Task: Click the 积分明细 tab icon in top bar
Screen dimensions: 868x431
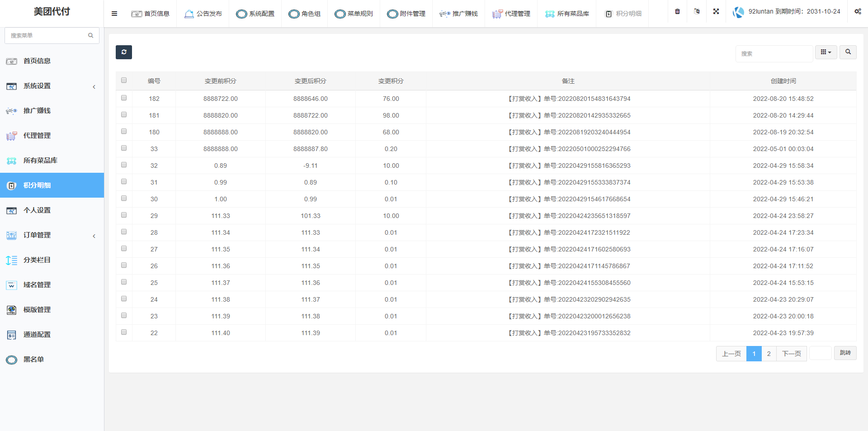Action: pos(609,14)
